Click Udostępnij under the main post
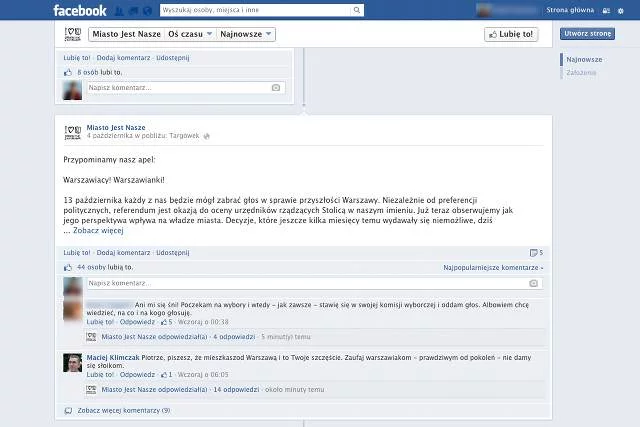 pos(173,253)
